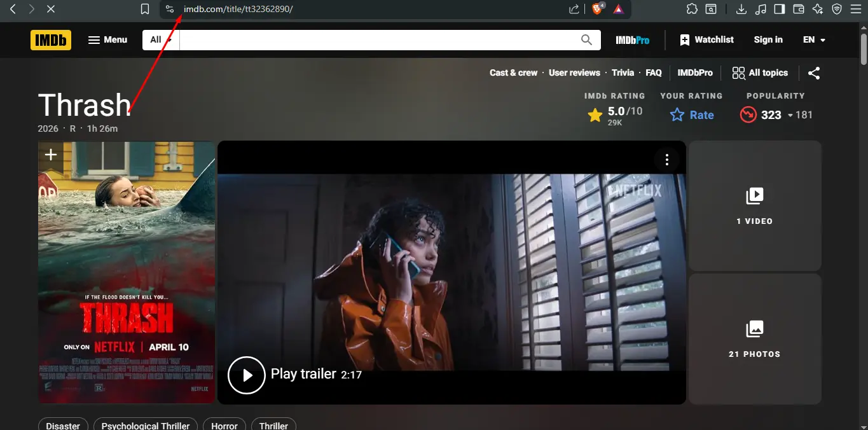The image size is (868, 430).
Task: Open the IMDb Menu
Action: [x=107, y=40]
